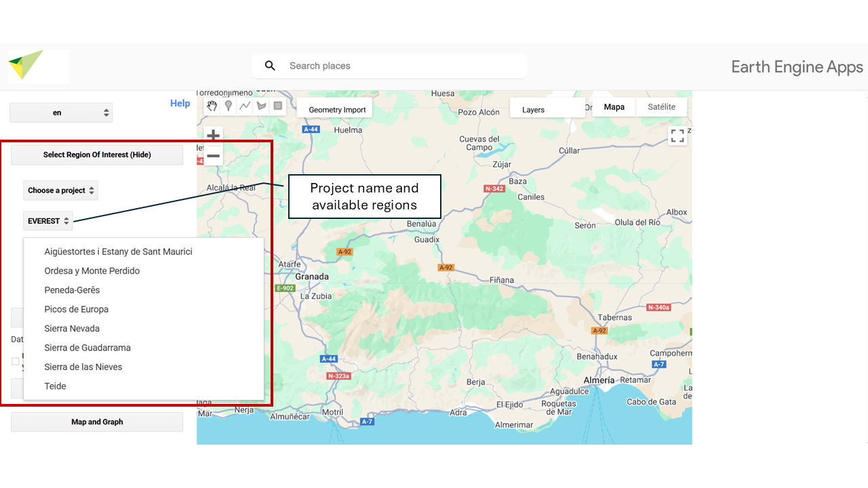Activate the draw rectangle tool
The width and height of the screenshot is (868, 488).
click(277, 106)
